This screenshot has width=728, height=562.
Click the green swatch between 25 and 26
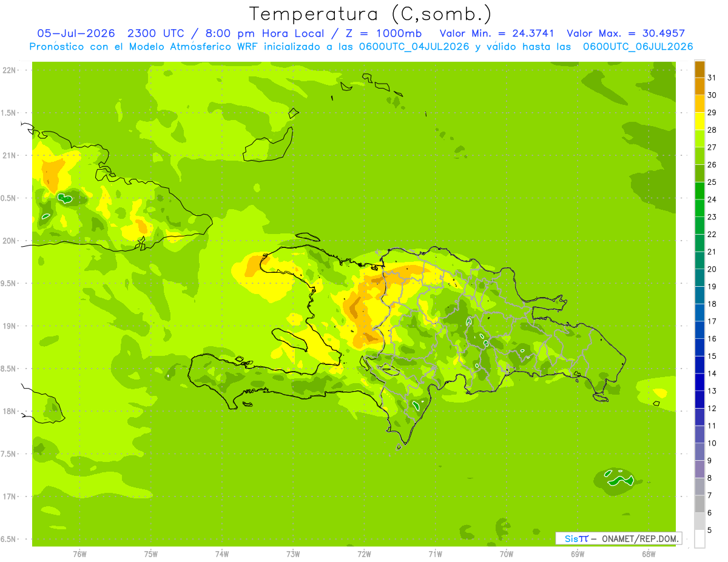click(699, 173)
